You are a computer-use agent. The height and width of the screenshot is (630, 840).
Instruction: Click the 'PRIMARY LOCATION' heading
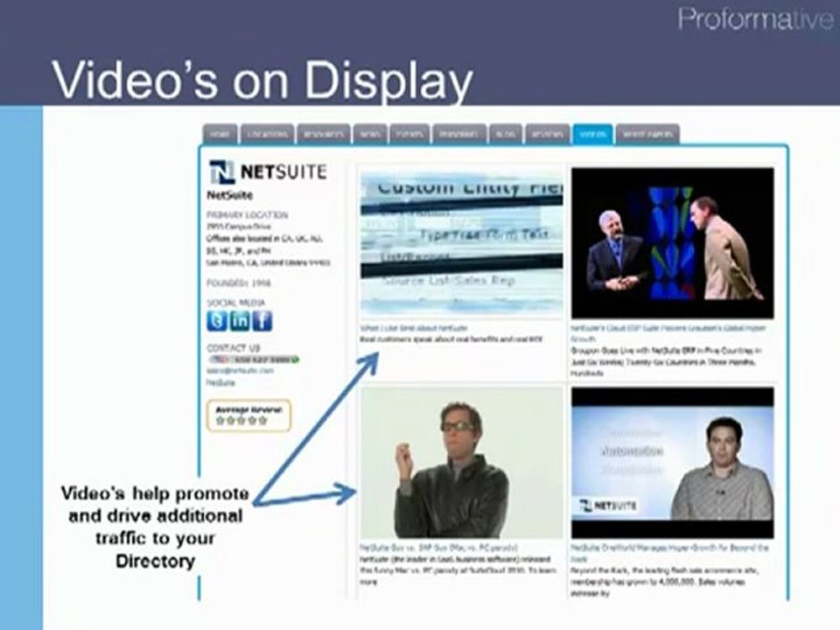248,215
